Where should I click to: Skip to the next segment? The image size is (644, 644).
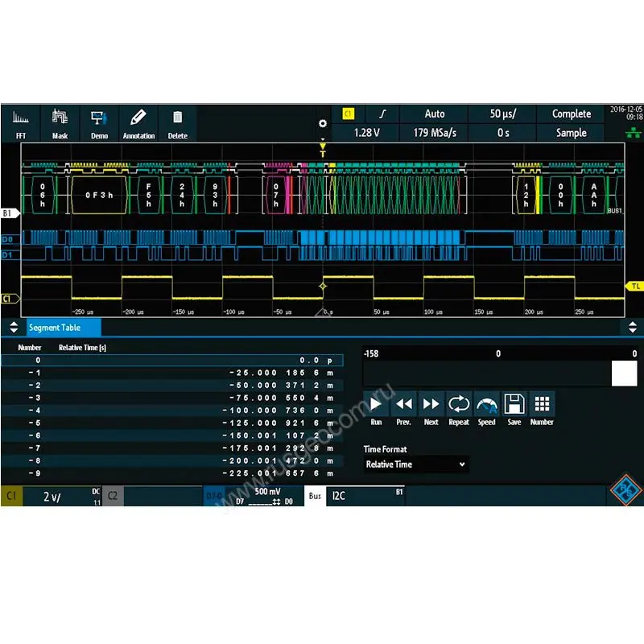tap(431, 408)
